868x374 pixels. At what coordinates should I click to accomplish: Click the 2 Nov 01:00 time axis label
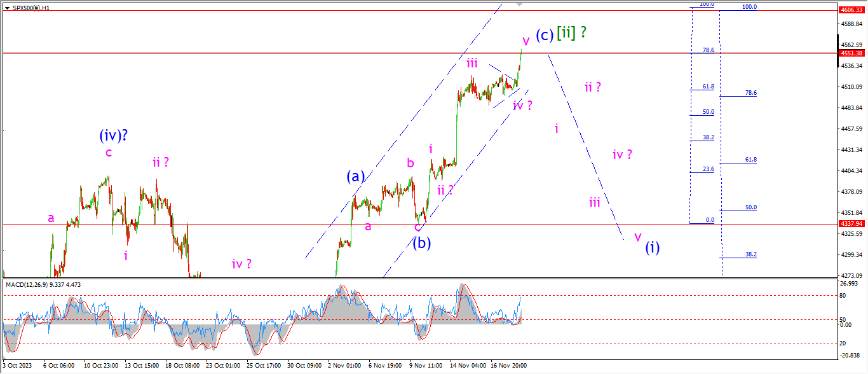pyautogui.click(x=344, y=366)
